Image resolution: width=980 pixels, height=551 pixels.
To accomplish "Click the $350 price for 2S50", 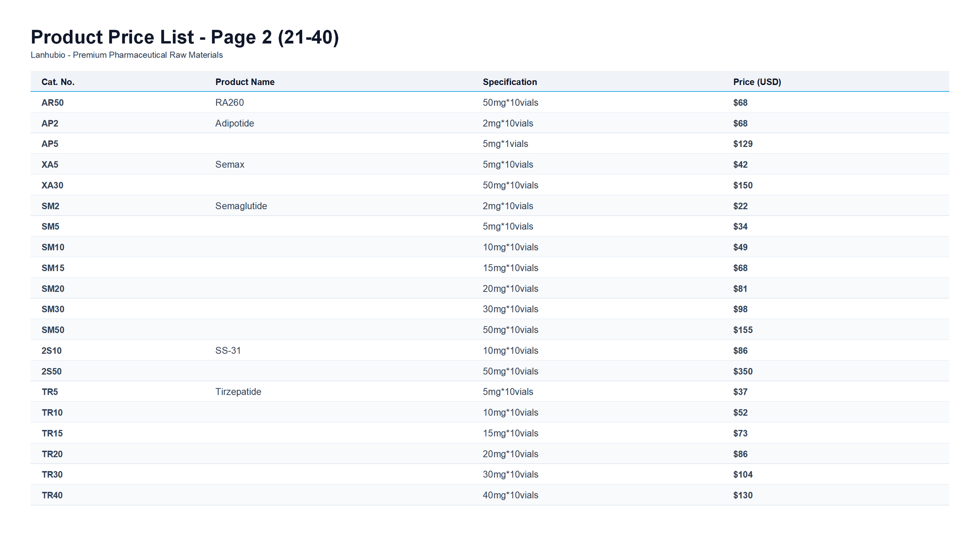I will click(x=742, y=372).
